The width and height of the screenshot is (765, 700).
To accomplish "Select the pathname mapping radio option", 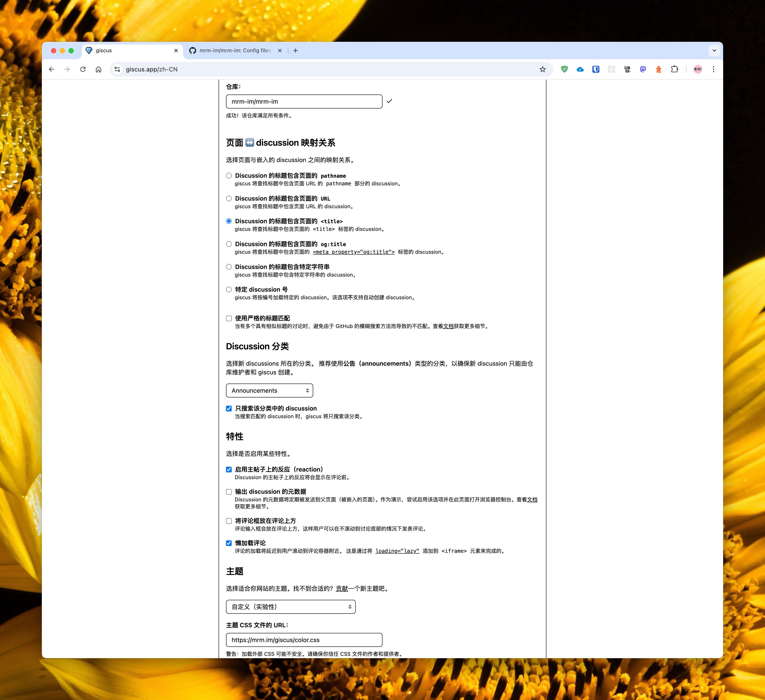I will point(229,176).
